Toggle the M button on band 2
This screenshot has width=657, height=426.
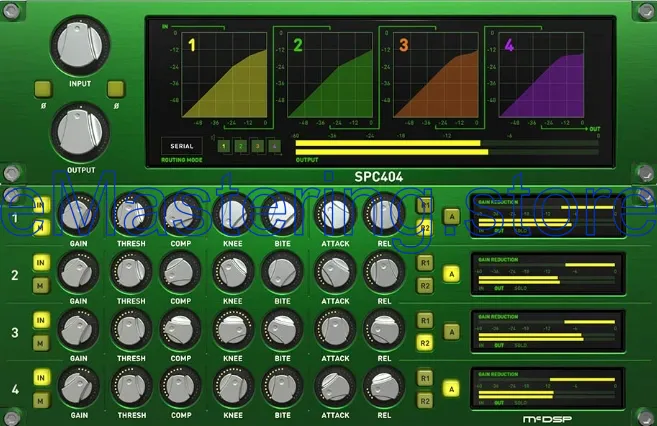pyautogui.click(x=41, y=286)
